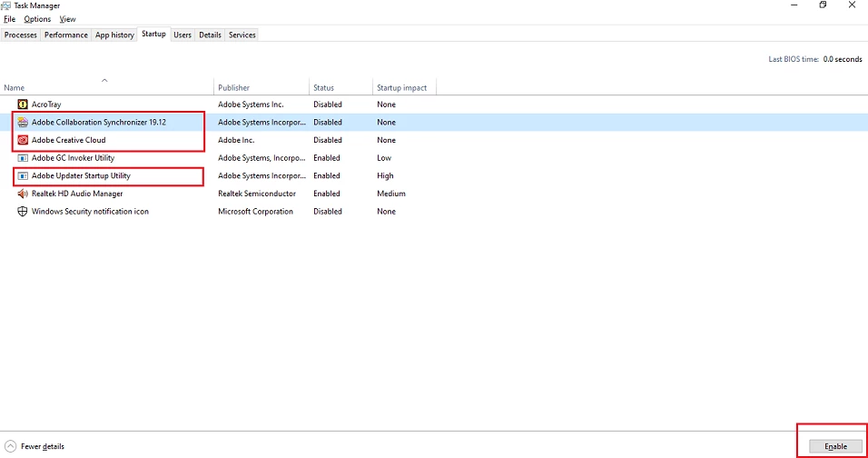Click the Last BIOS time label

coord(794,59)
